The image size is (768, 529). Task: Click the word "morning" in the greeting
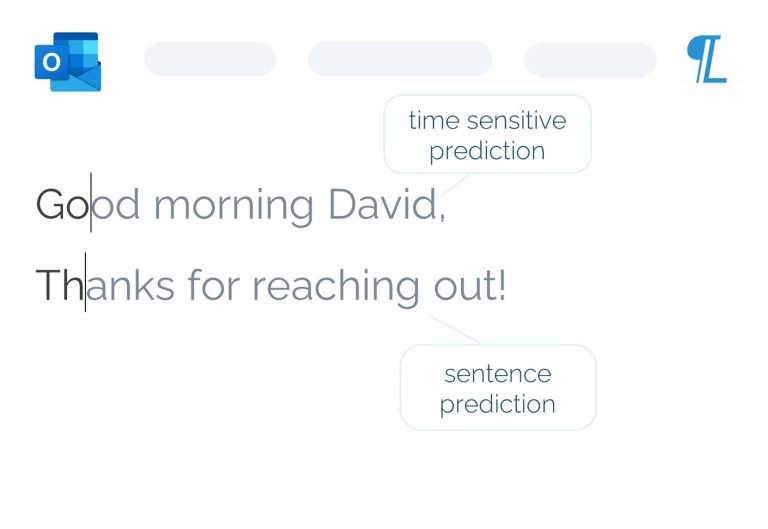[x=233, y=206]
